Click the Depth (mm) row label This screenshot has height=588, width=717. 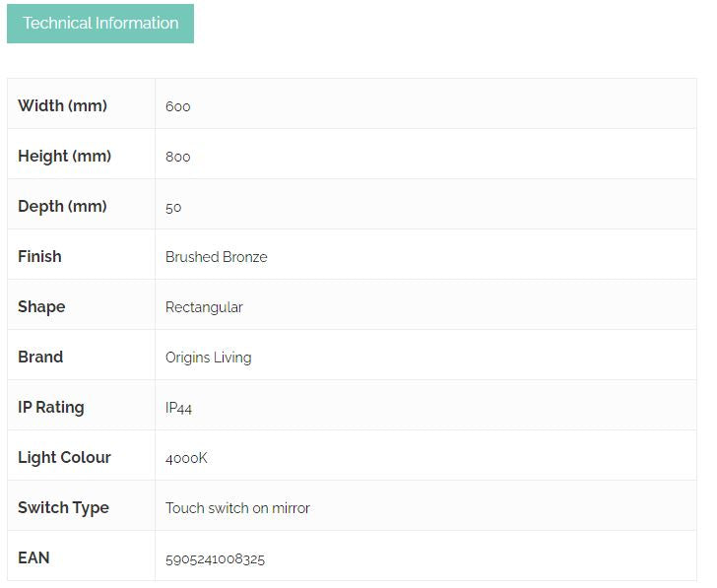click(62, 206)
